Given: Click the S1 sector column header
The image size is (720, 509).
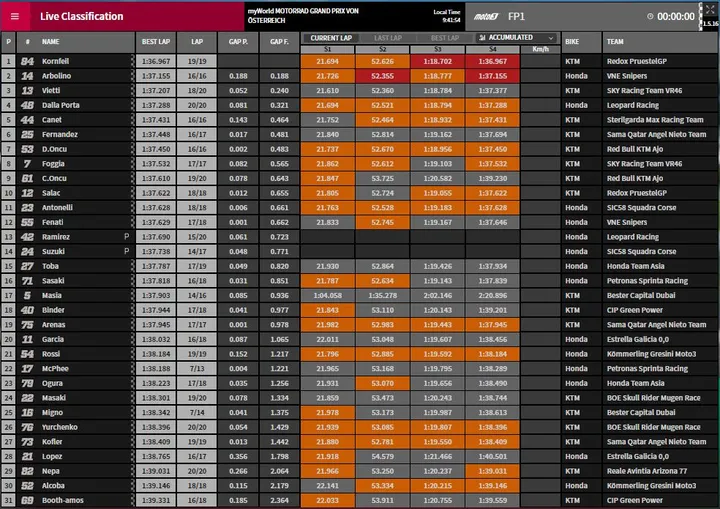Looking at the screenshot, I should coord(327,49).
